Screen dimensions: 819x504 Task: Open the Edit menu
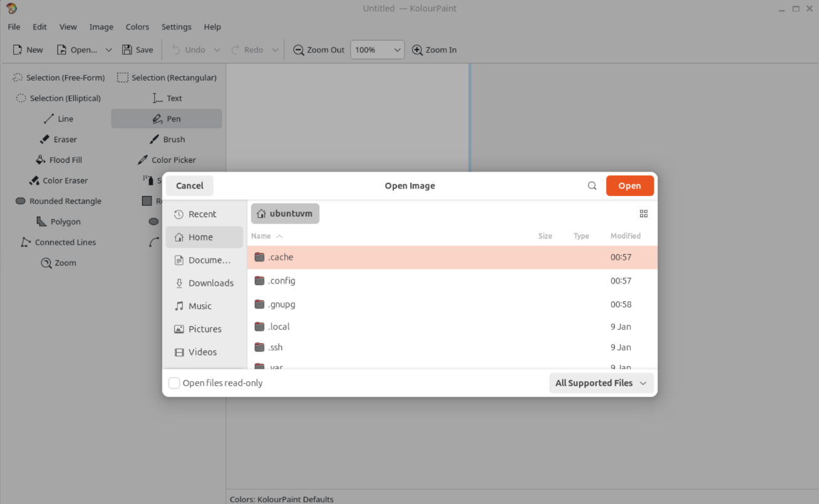click(x=40, y=27)
